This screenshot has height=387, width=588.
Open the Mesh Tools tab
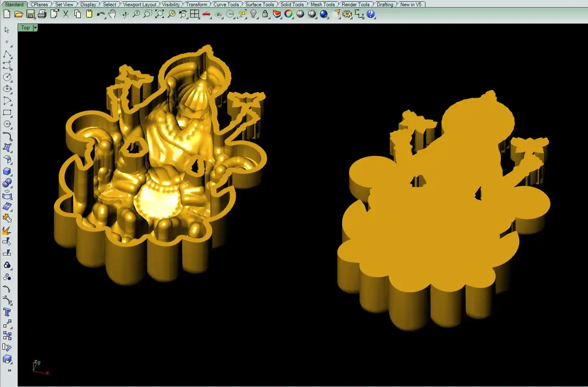pyautogui.click(x=322, y=5)
